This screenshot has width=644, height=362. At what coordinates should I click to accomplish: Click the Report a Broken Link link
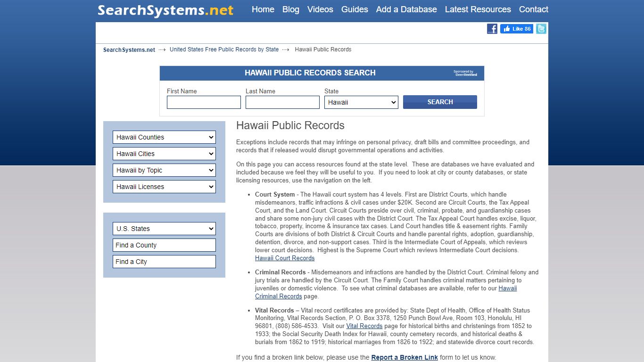point(405,357)
